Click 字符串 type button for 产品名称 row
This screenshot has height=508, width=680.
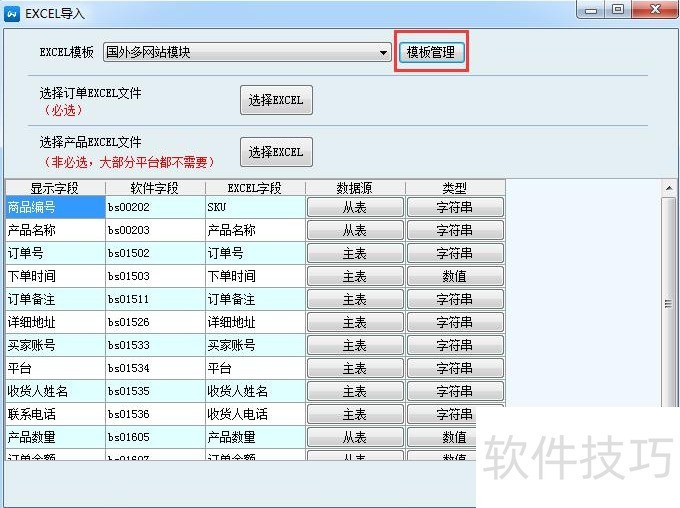click(455, 231)
